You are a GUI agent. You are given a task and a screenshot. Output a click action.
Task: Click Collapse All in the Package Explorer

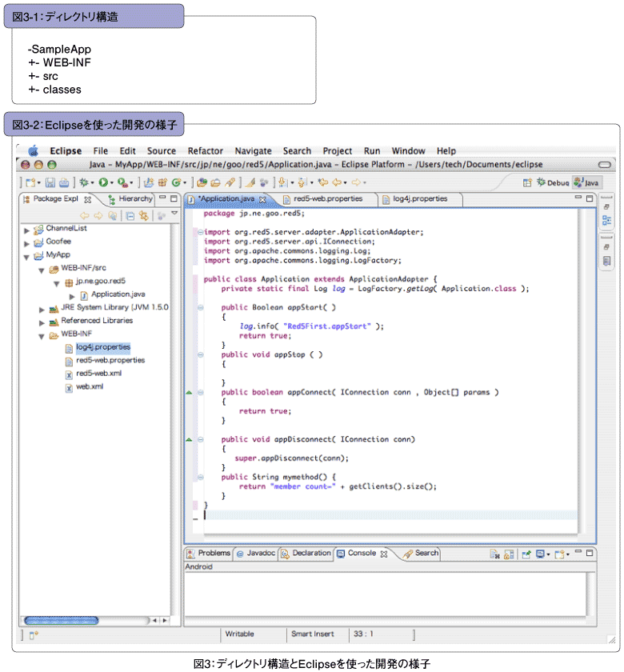pyautogui.click(x=130, y=216)
